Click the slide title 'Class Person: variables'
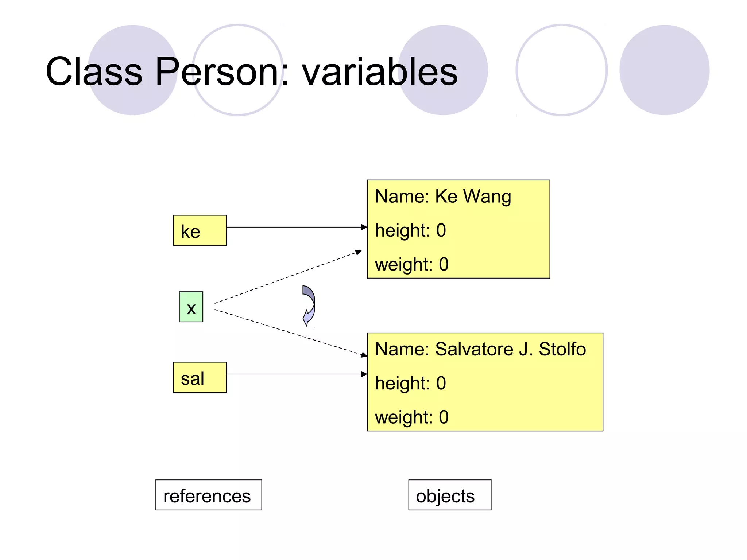747x560 pixels. pyautogui.click(x=251, y=72)
